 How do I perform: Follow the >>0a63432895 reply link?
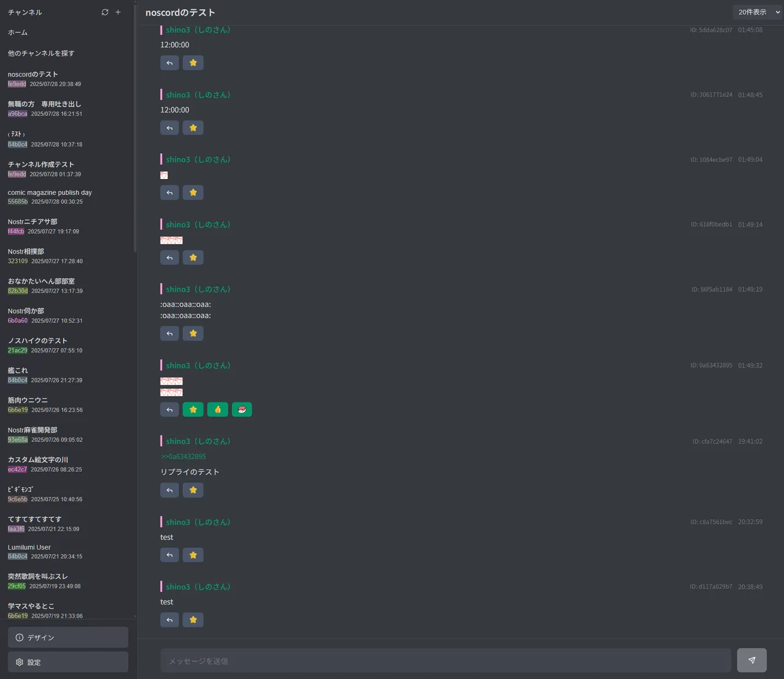[x=183, y=457]
